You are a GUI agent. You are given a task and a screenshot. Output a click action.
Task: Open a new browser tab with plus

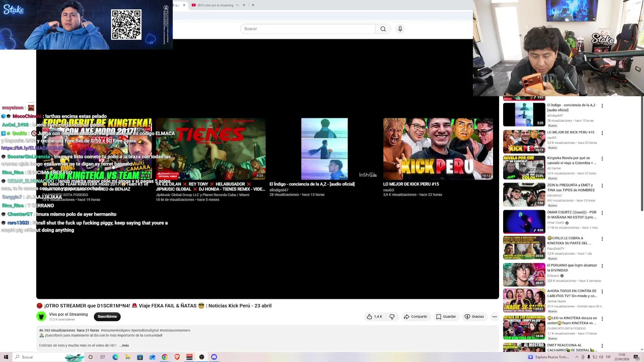coord(253,5)
